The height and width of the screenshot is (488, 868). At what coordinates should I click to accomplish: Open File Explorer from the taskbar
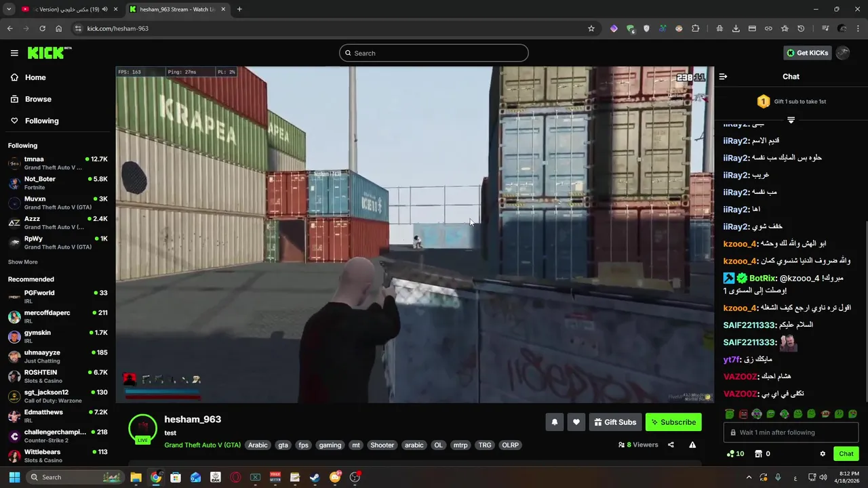136,477
